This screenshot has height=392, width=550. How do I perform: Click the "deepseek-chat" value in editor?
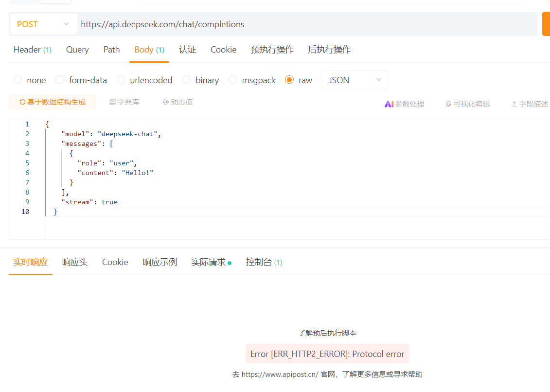tap(127, 134)
